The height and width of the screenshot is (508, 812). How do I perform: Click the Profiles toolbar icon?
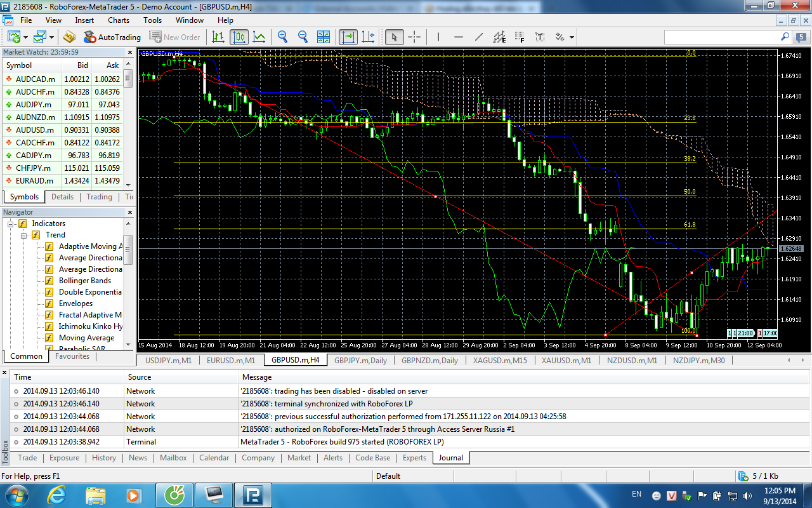click(x=41, y=37)
